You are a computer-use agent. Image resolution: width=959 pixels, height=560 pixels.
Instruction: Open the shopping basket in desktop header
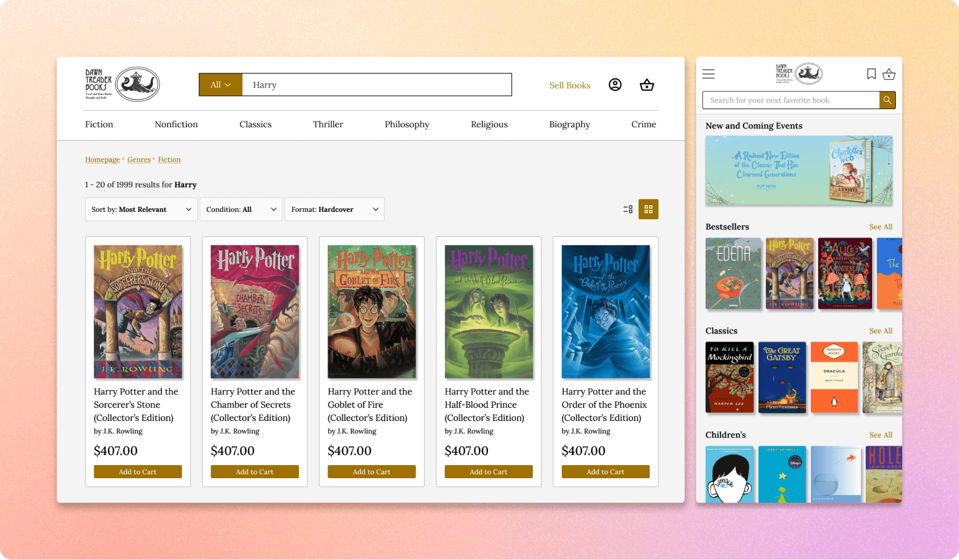tap(647, 85)
